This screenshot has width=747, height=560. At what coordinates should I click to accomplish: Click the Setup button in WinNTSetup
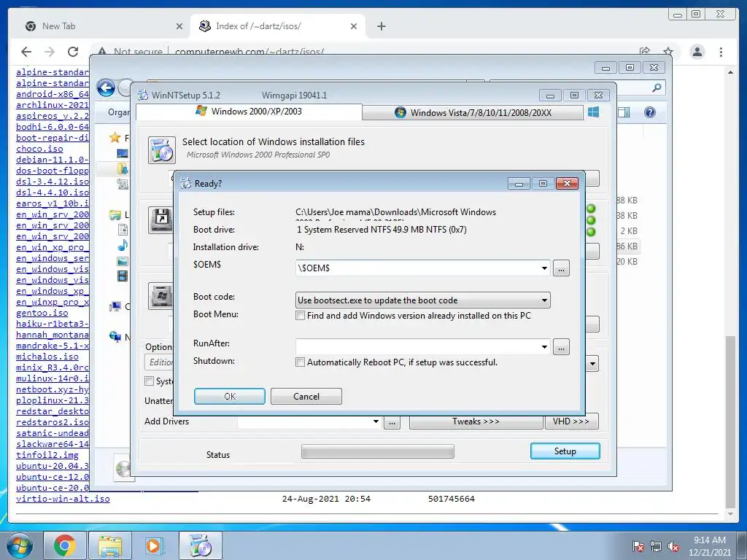565,451
